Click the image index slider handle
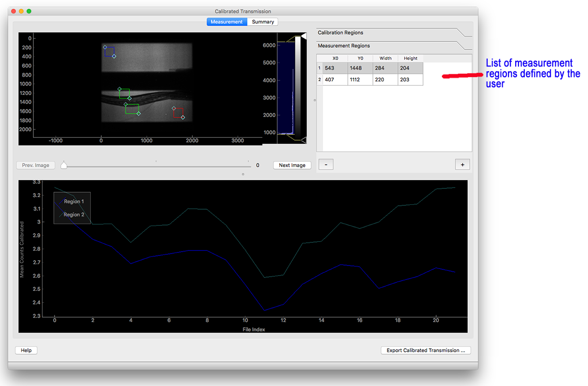Image resolution: width=588 pixels, height=386 pixels. click(x=64, y=165)
